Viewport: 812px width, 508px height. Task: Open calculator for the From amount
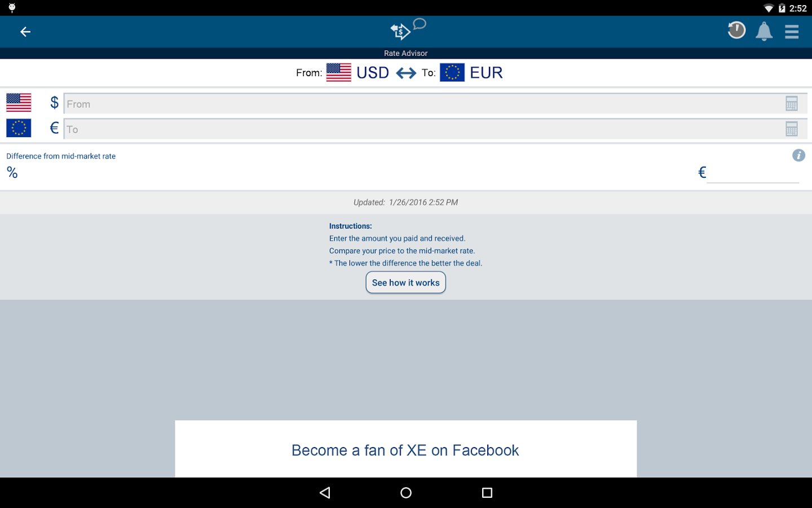pos(792,103)
